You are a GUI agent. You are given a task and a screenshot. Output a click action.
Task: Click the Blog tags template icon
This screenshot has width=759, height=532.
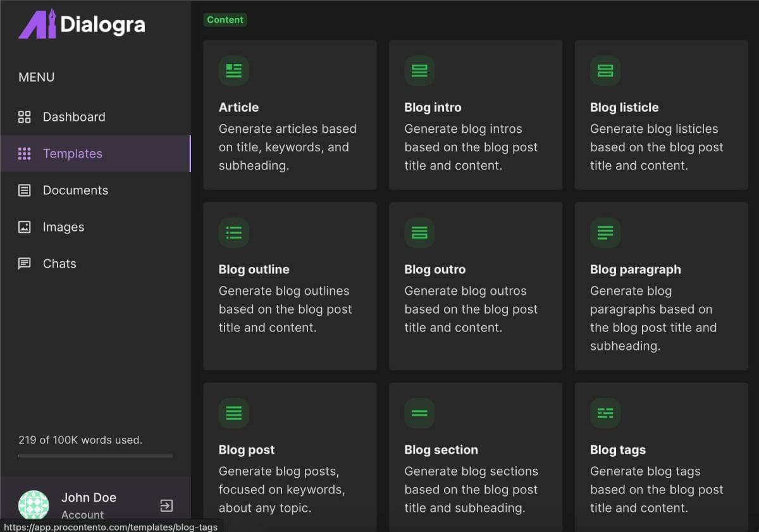(x=605, y=413)
